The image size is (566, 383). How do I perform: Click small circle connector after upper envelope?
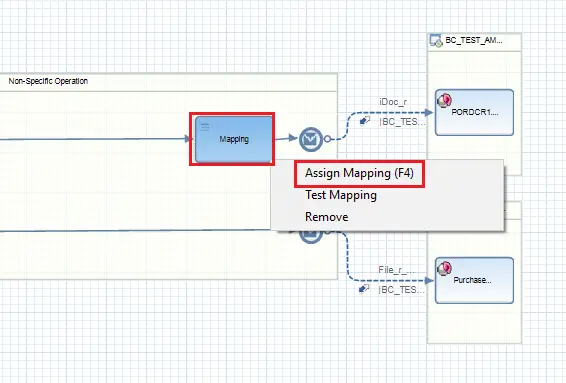(327, 139)
